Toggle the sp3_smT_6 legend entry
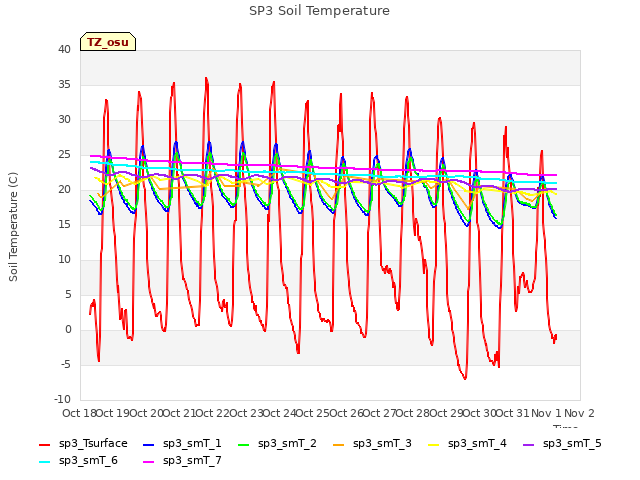 [78, 461]
